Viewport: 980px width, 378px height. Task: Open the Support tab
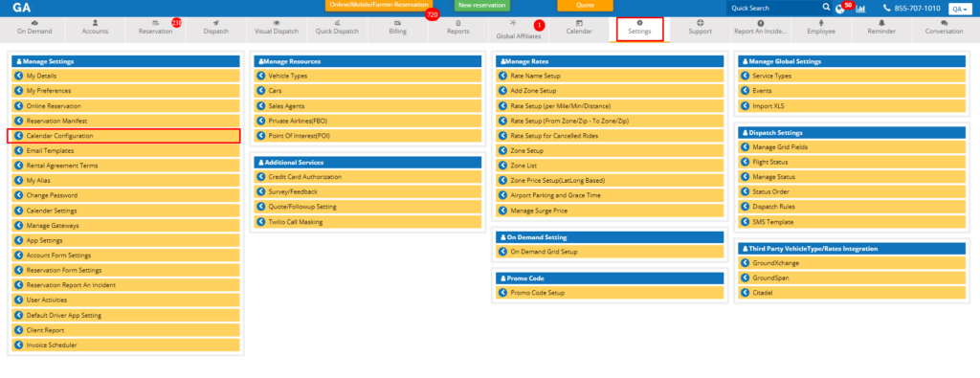[700, 30]
